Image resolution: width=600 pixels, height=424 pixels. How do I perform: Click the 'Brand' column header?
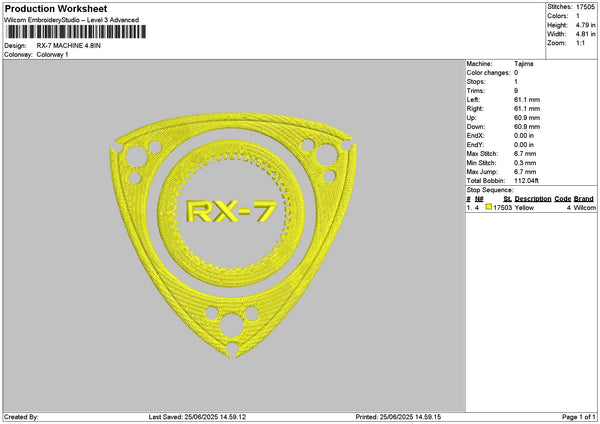pyautogui.click(x=584, y=199)
